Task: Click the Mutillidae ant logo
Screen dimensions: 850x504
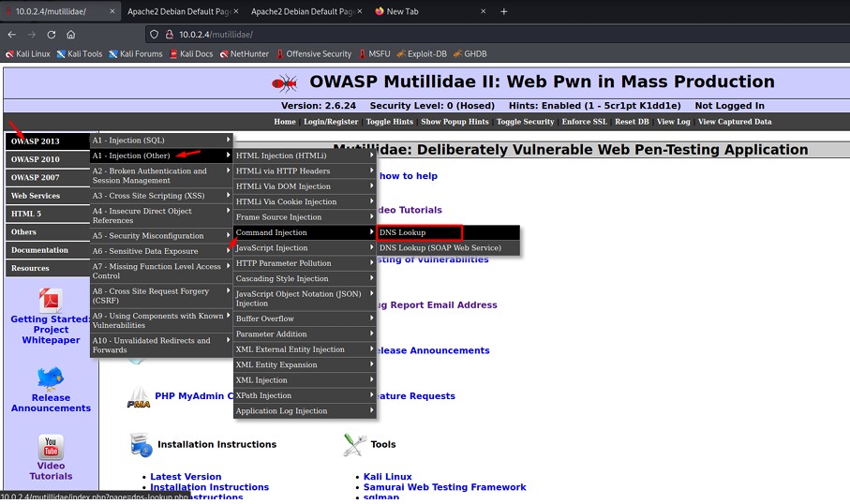Action: pos(285,83)
